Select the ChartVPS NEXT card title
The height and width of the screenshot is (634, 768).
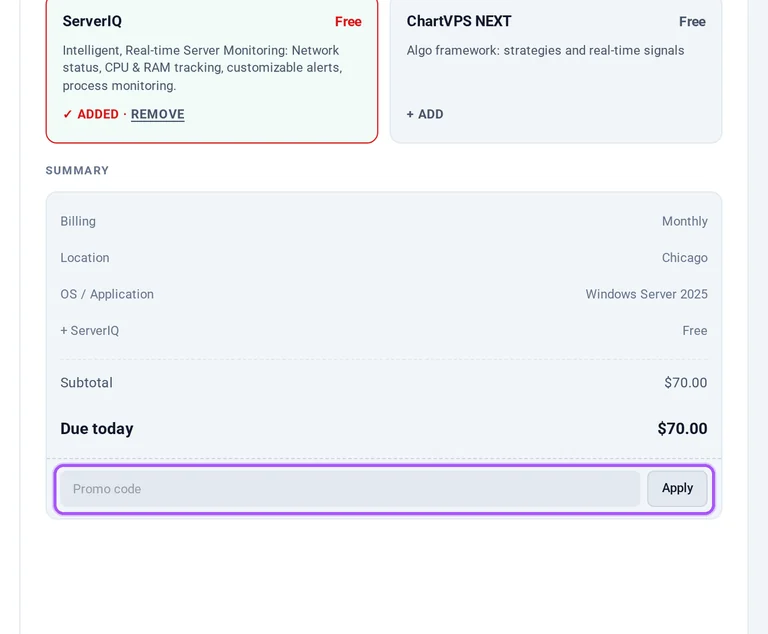(x=459, y=21)
